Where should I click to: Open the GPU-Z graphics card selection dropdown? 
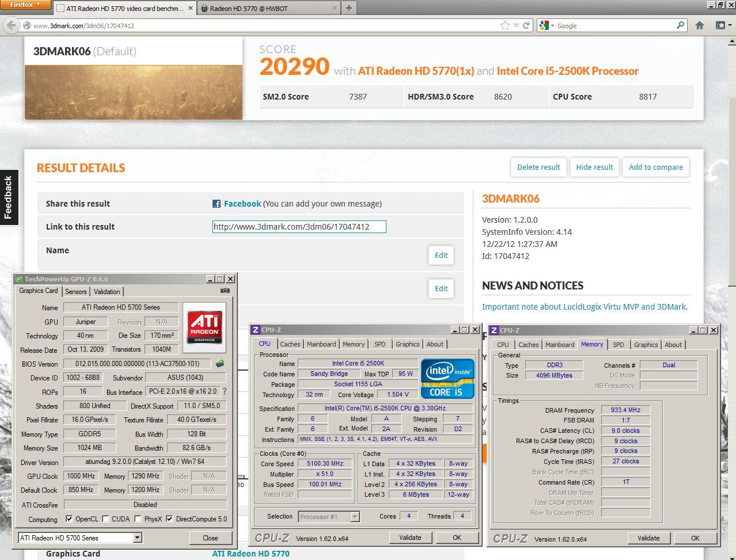click(x=137, y=538)
